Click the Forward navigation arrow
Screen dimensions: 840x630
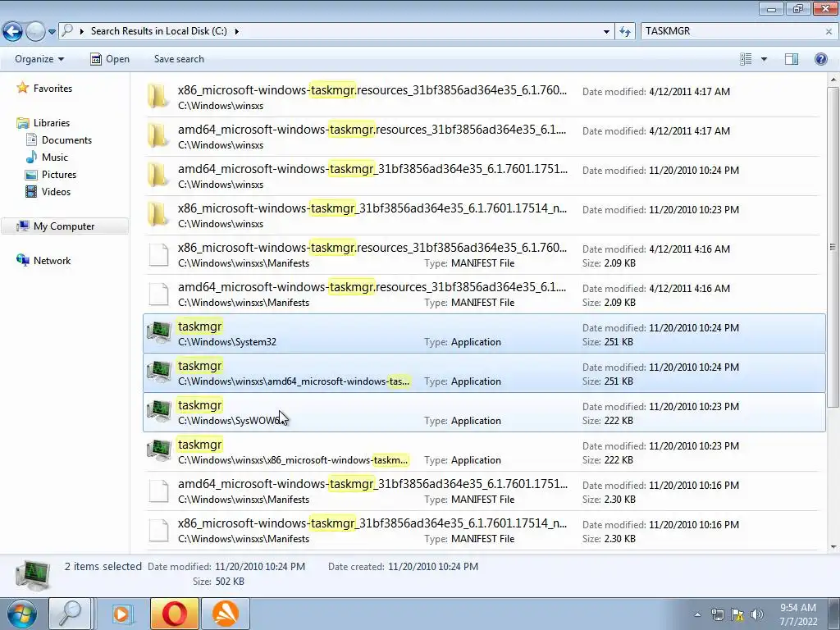[35, 31]
